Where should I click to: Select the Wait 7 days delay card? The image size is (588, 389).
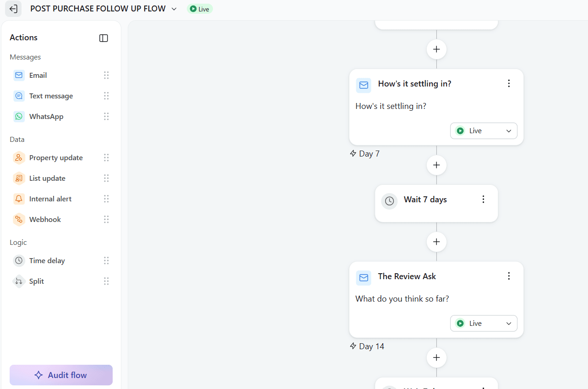pyautogui.click(x=436, y=203)
